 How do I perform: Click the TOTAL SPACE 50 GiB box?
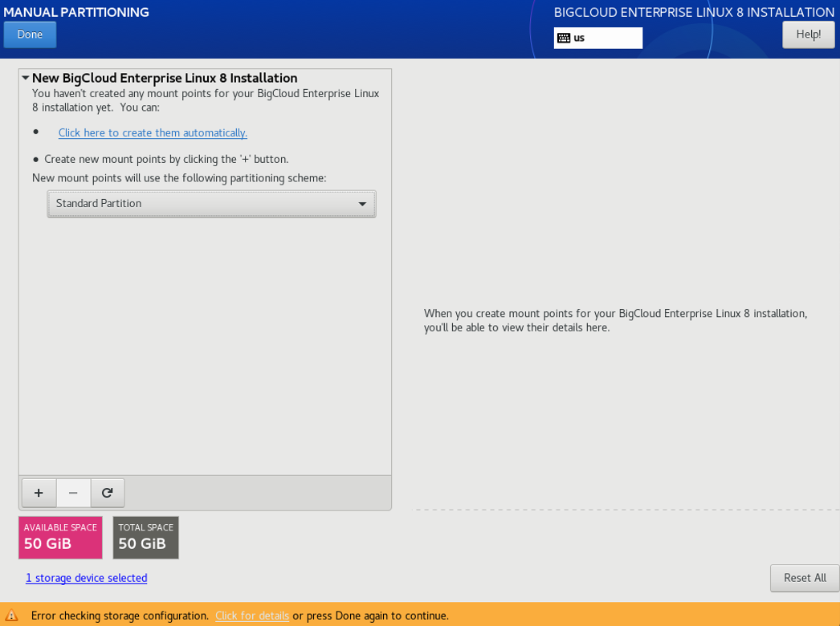click(145, 538)
